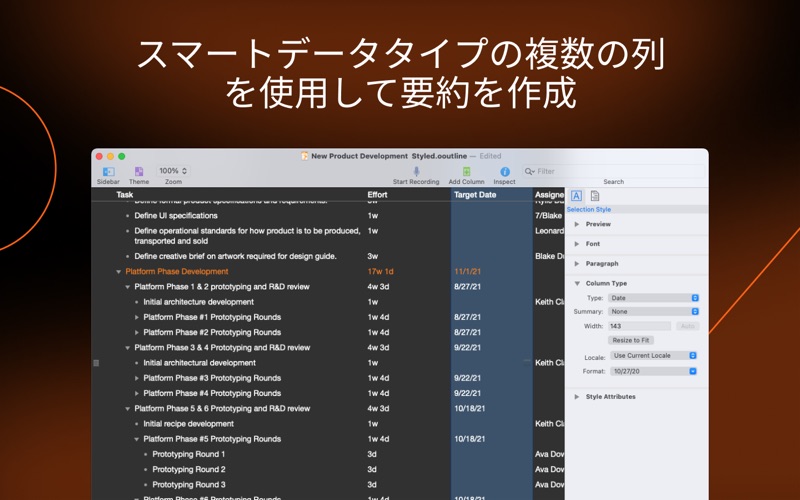Collapse the Column Type section

[x=577, y=283]
